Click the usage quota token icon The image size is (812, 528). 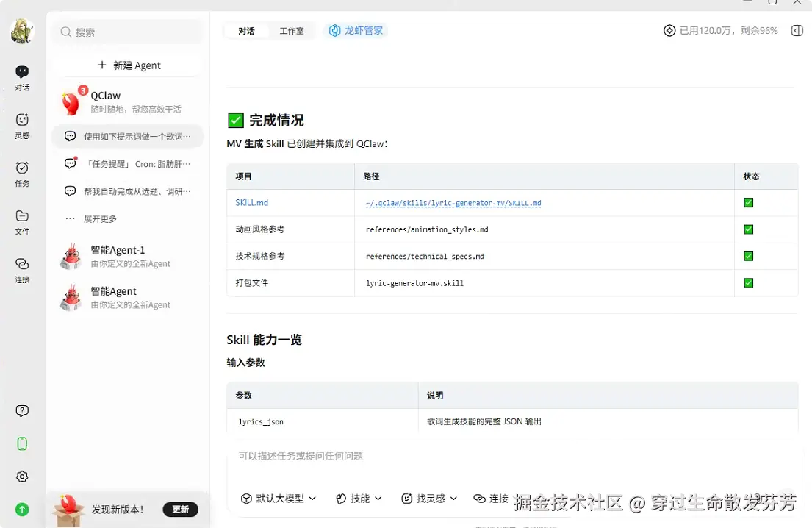click(x=669, y=31)
